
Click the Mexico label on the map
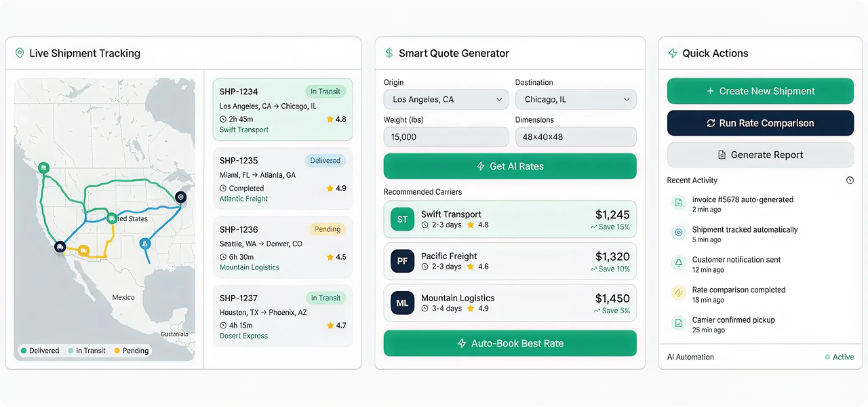(123, 297)
